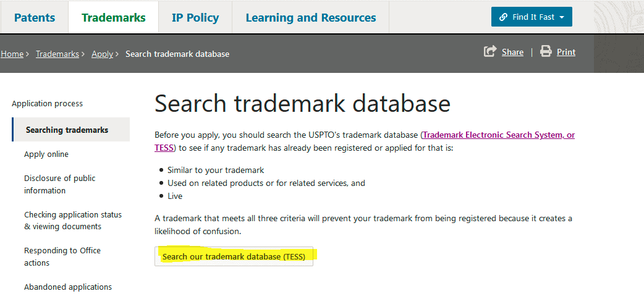The width and height of the screenshot is (644, 299).
Task: Open Apply breadcrumb link
Action: (x=102, y=54)
